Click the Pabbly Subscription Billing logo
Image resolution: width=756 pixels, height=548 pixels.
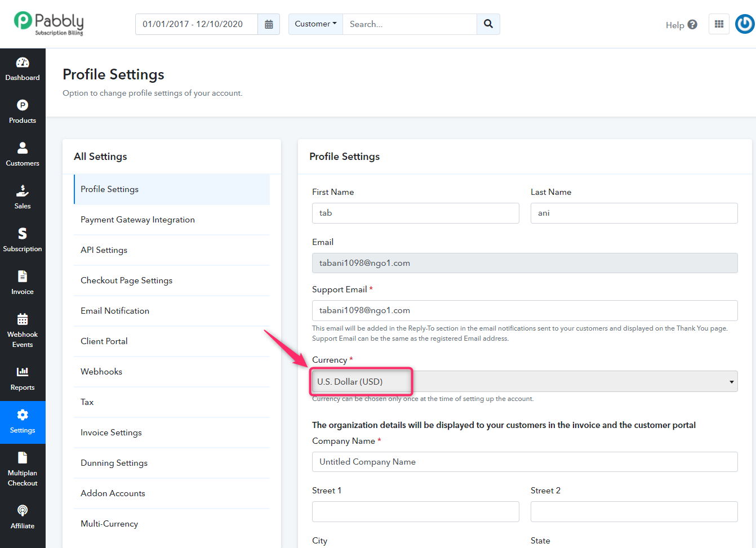click(49, 24)
